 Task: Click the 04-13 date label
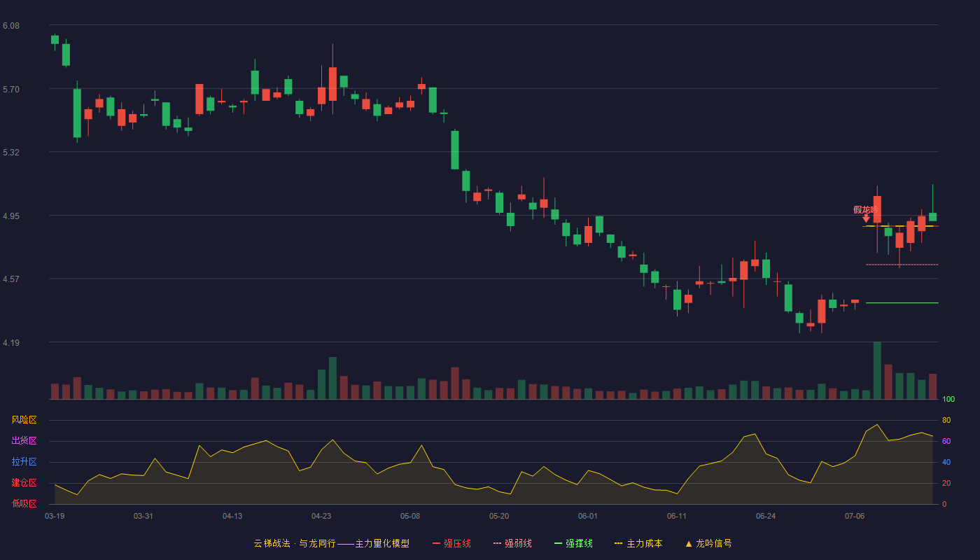click(232, 516)
